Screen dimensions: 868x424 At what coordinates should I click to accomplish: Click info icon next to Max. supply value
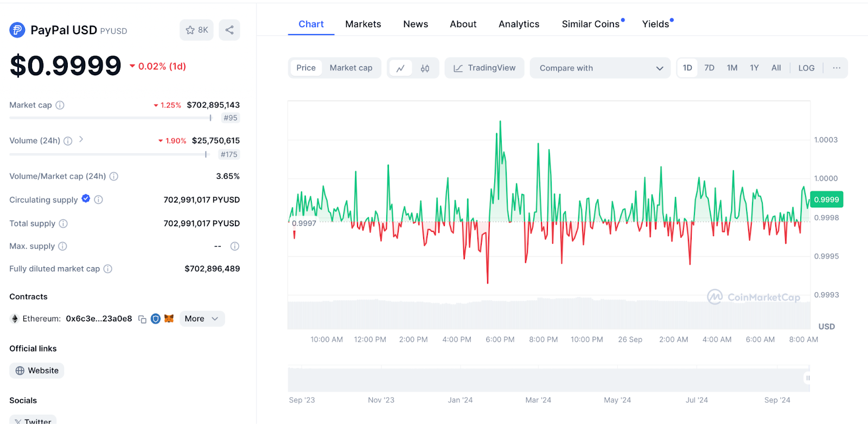tap(235, 246)
